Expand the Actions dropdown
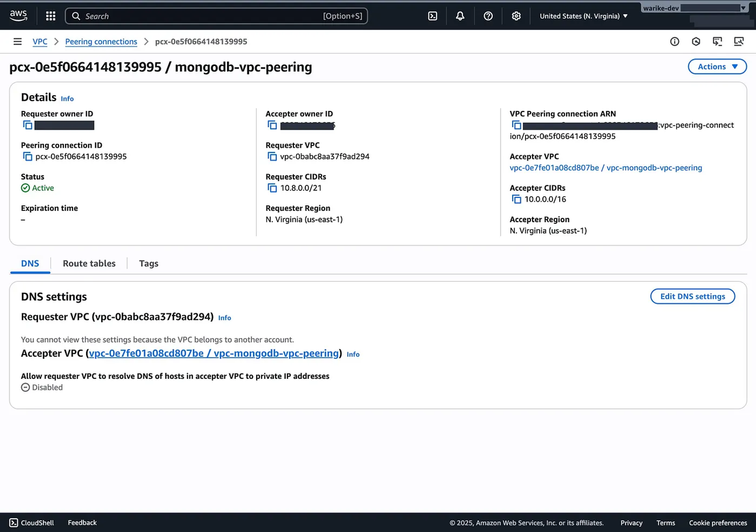This screenshot has height=532, width=756. pos(717,67)
